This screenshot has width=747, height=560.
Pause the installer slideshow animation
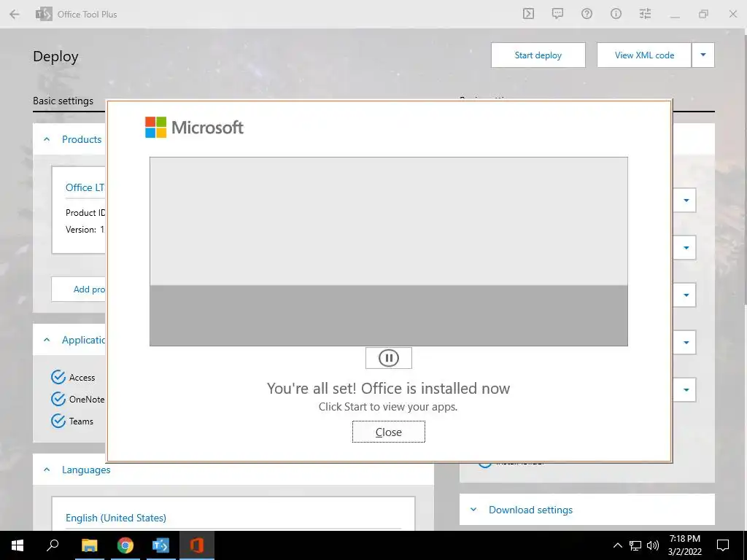tap(388, 358)
